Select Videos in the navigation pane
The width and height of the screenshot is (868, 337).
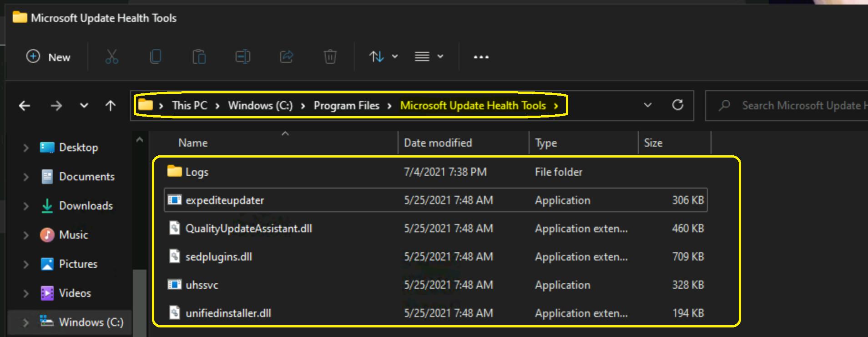(75, 293)
